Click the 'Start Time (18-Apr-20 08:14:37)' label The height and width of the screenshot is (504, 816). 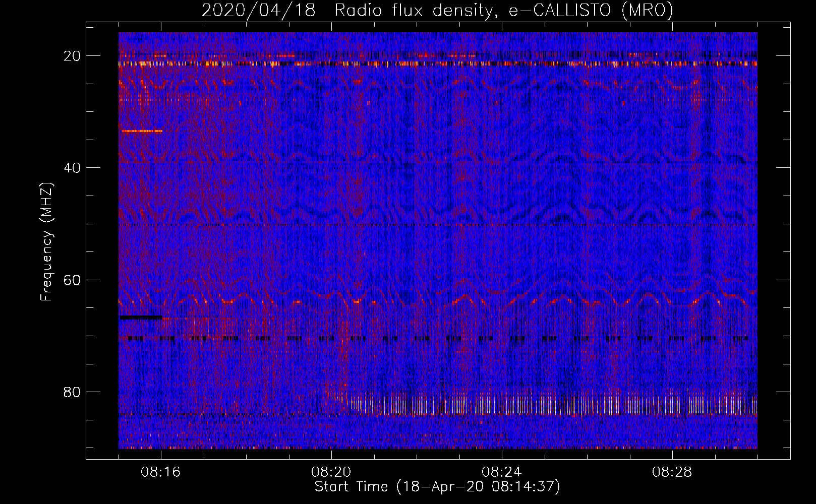click(x=437, y=487)
